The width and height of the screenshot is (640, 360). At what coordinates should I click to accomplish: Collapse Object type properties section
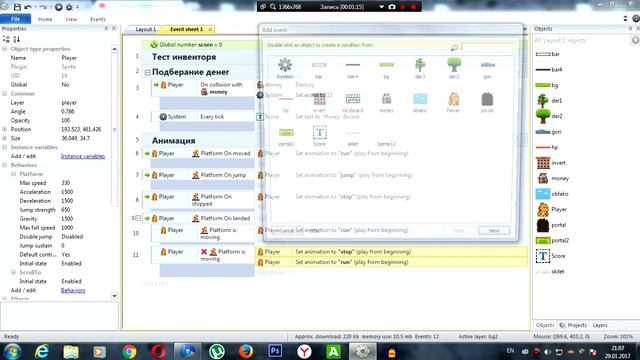tap(4, 49)
